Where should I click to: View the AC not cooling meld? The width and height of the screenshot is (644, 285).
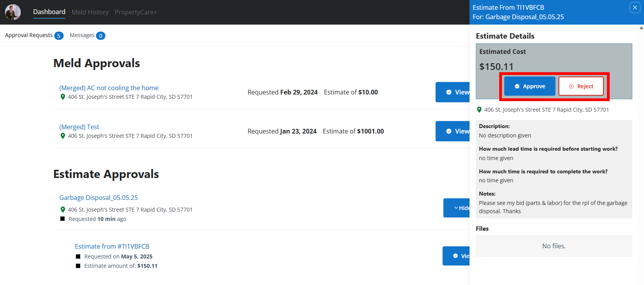[x=453, y=92]
